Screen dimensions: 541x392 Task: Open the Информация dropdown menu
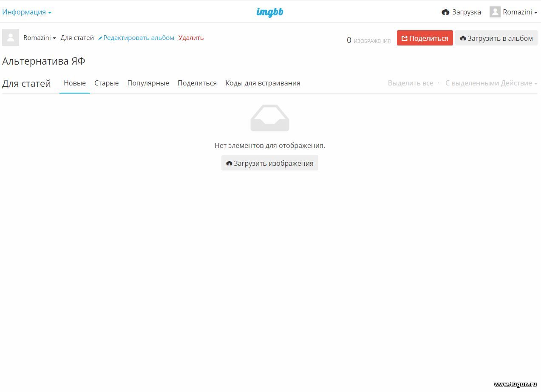pos(27,12)
